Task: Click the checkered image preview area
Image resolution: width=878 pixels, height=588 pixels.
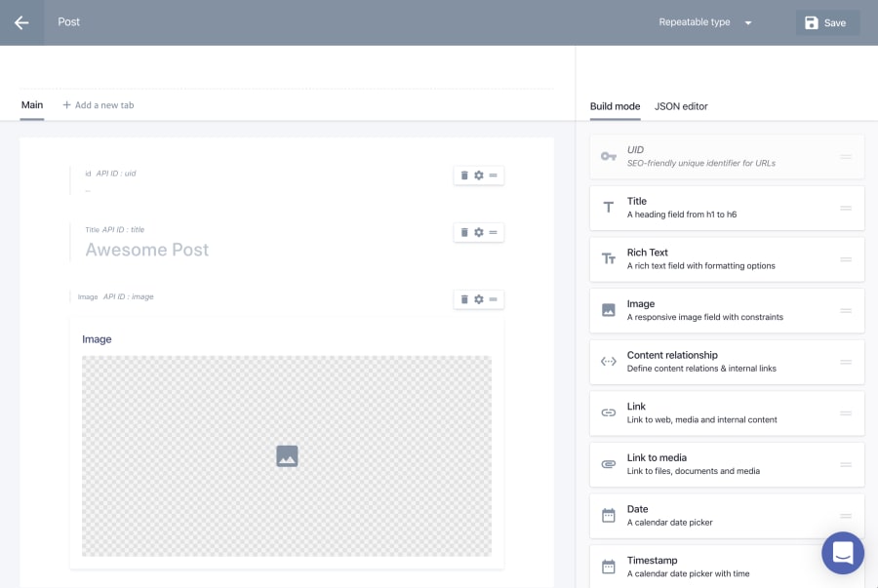Action: tap(287, 456)
